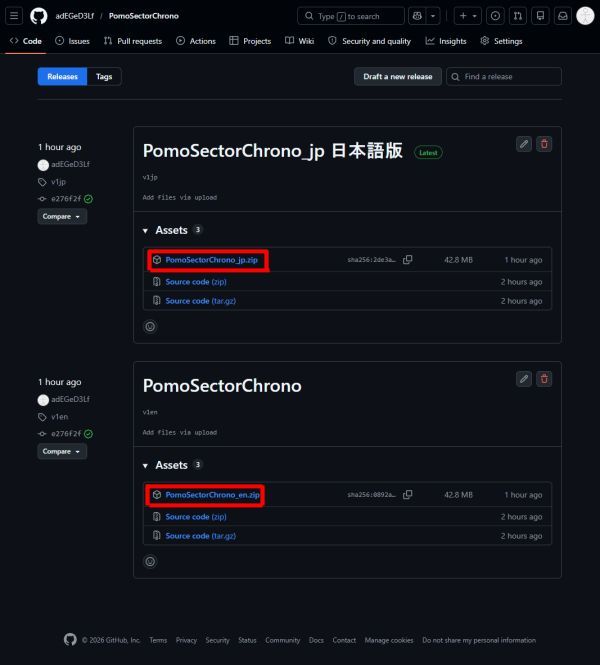Viewport: 600px width, 665px height.
Task: Click the GitHub logo in the footer
Action: (x=70, y=640)
